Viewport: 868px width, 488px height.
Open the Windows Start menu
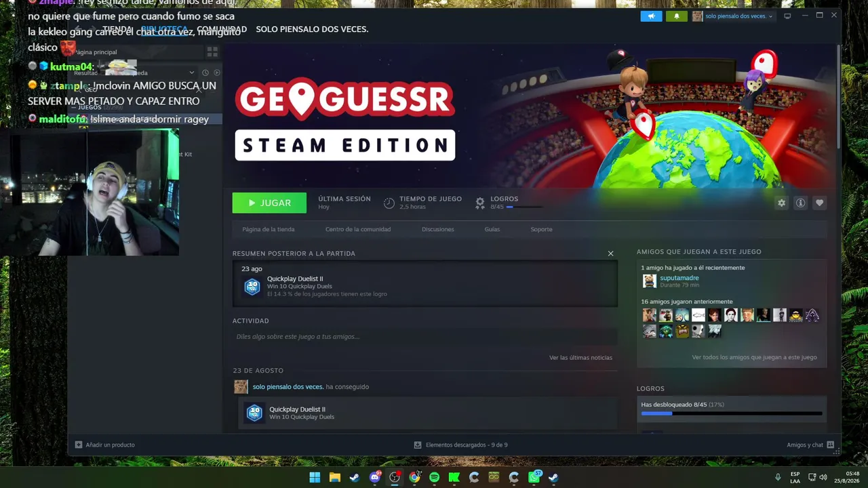[x=315, y=477]
